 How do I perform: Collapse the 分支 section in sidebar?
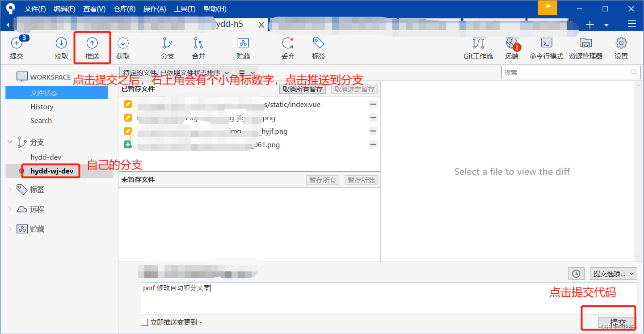(10, 142)
